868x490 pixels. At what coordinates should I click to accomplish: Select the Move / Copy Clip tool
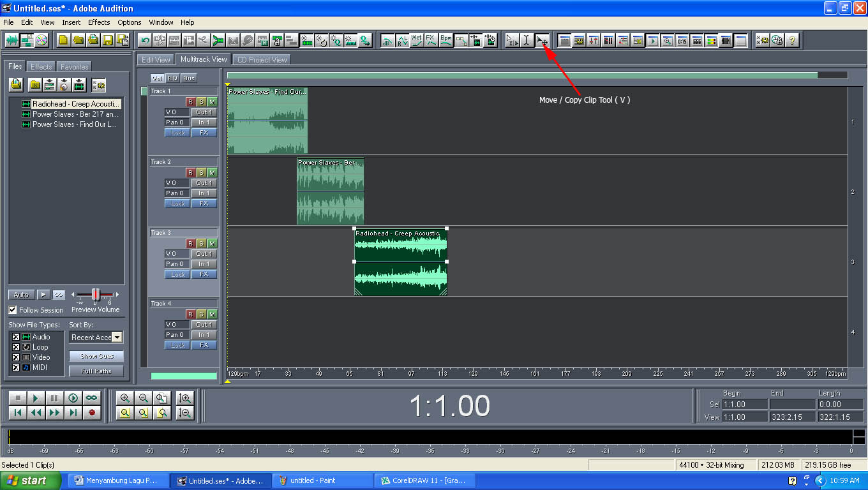542,40
